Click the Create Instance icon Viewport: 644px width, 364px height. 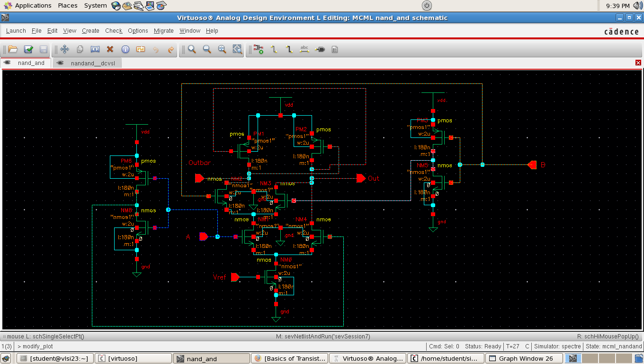(258, 49)
